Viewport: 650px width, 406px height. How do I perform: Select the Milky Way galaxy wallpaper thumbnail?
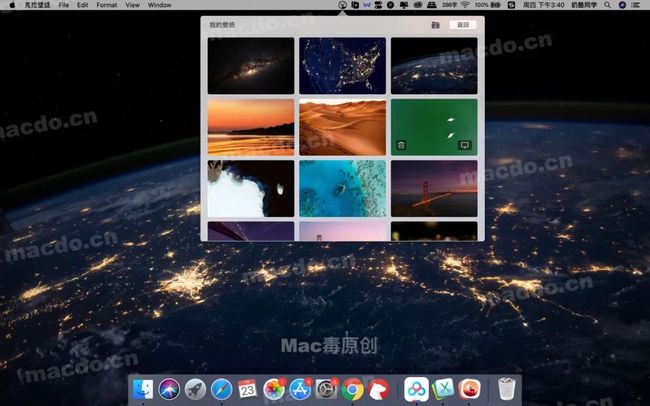pyautogui.click(x=251, y=66)
